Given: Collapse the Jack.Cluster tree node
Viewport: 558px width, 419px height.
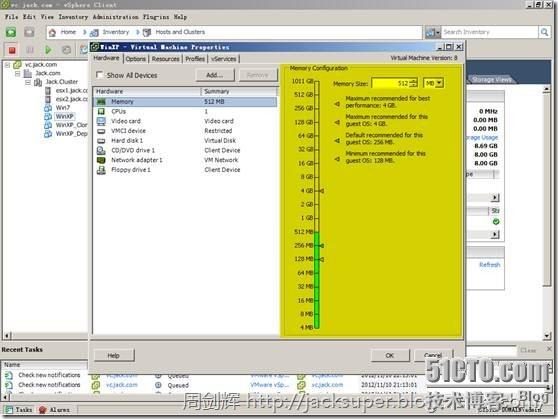Looking at the screenshot, I should click(x=28, y=82).
